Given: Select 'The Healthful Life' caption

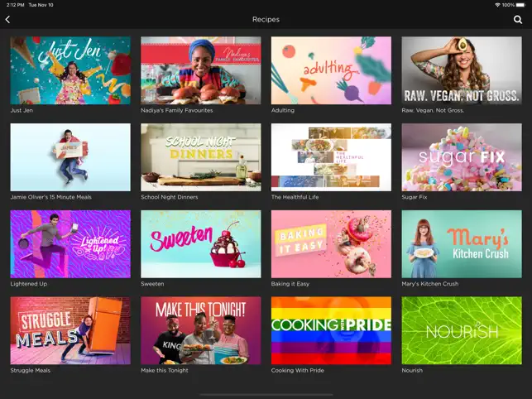Looking at the screenshot, I should coord(295,197).
